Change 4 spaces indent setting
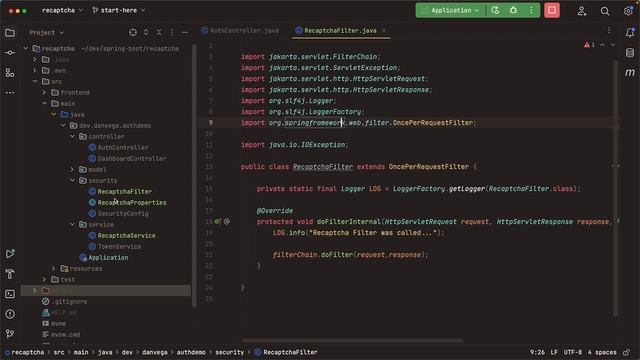640x360 pixels. point(602,352)
